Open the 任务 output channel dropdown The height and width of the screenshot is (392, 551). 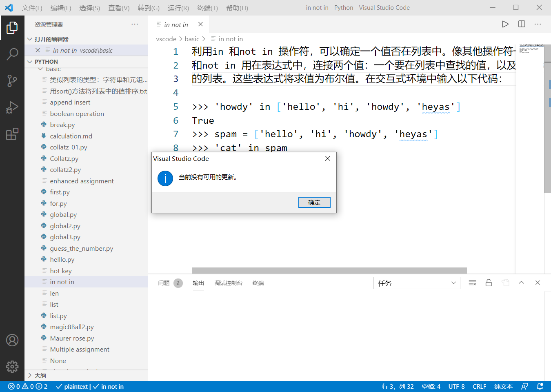[x=417, y=283]
